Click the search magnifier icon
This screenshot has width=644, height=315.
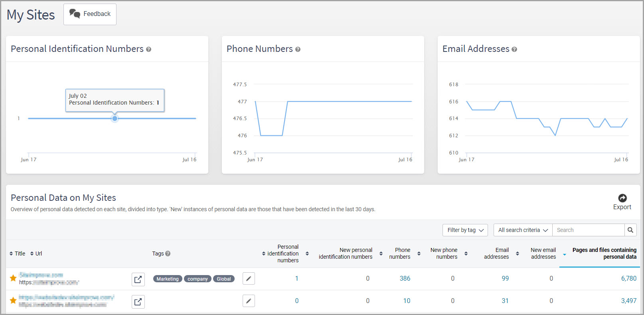(630, 230)
